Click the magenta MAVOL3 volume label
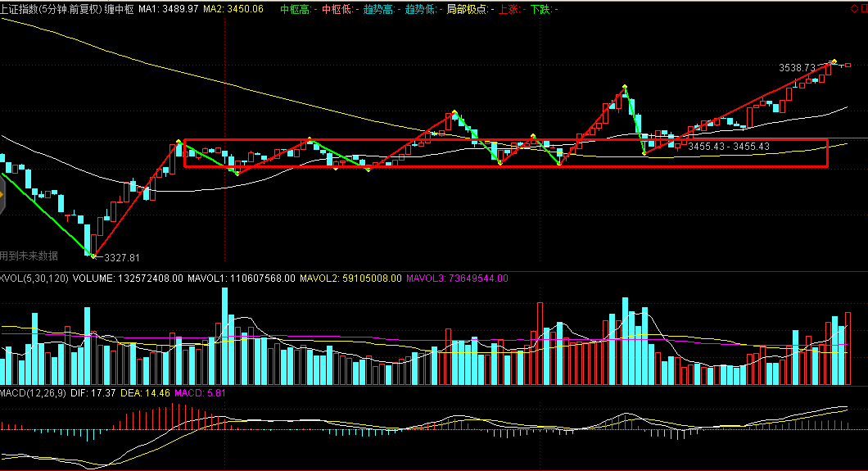The height and width of the screenshot is (471, 868). click(x=457, y=279)
